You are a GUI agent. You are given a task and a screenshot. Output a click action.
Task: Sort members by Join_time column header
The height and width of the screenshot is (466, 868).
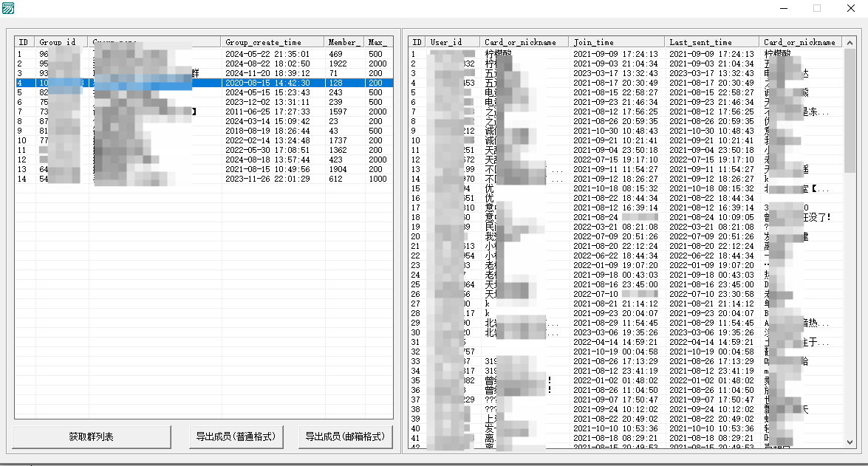pos(616,43)
